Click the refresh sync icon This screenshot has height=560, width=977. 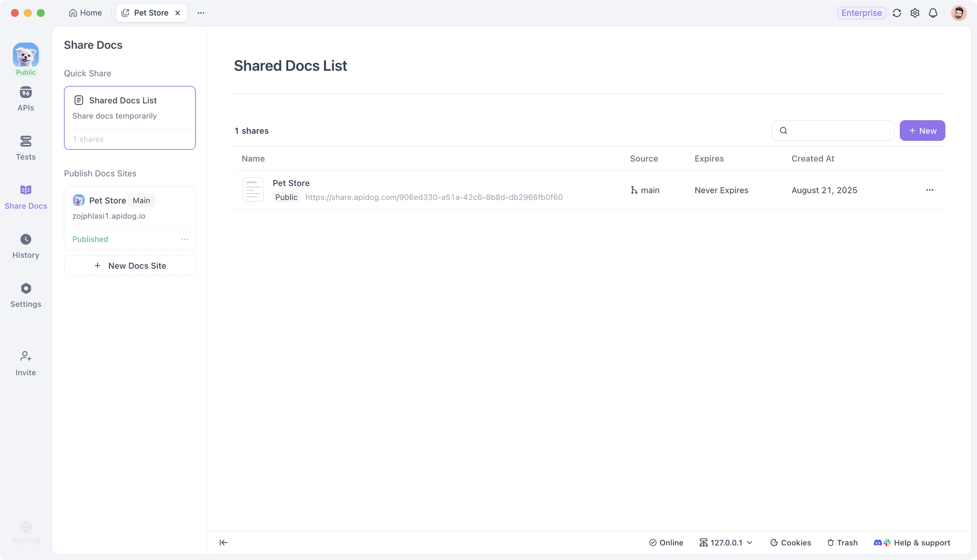point(896,13)
